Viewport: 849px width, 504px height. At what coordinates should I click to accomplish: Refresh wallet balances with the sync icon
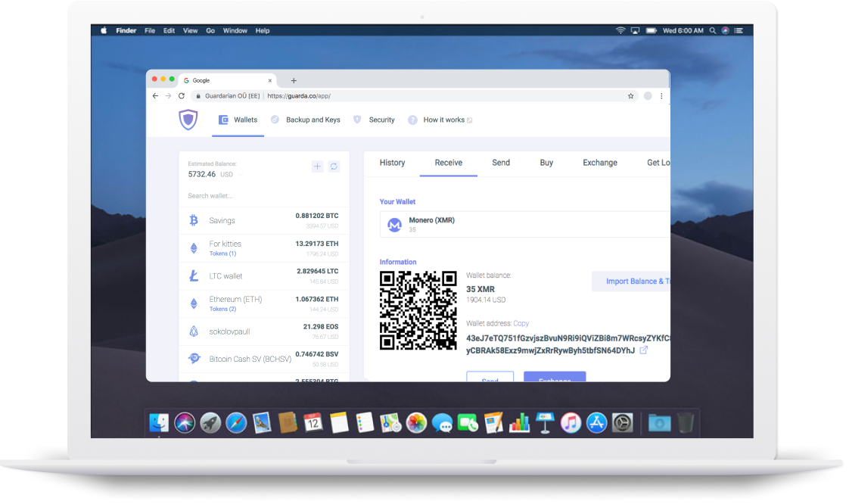334,166
